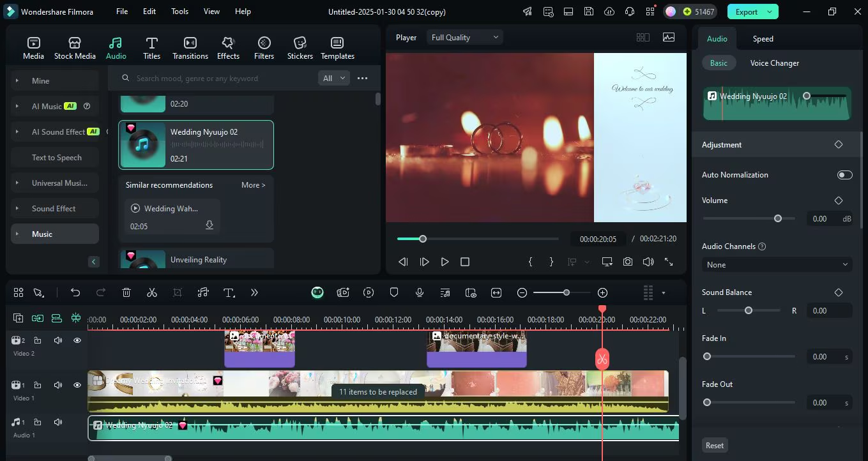Take a snapshot with the camera icon
Viewport: 868px width, 461px height.
628,262
